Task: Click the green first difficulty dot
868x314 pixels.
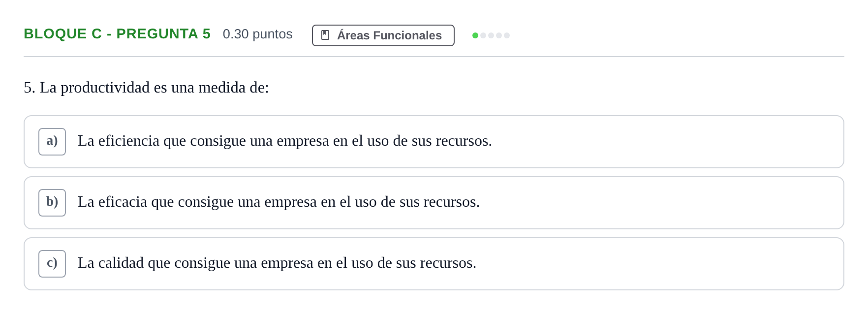Action: (475, 35)
